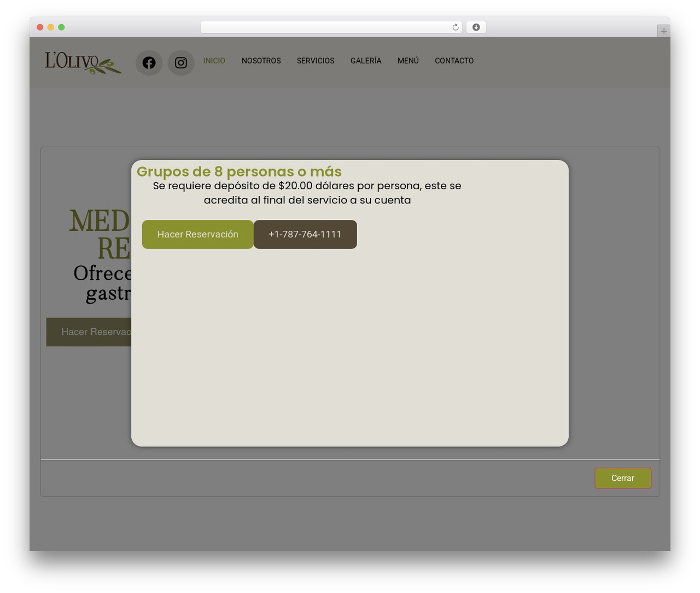Open a new tab with the plus button
The height and width of the screenshot is (593, 700).
point(663,31)
